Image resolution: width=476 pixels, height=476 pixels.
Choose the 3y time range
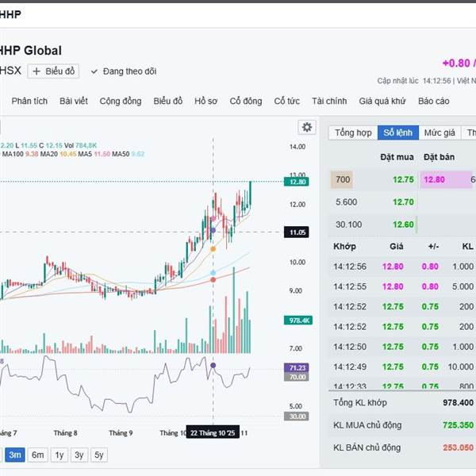click(79, 455)
